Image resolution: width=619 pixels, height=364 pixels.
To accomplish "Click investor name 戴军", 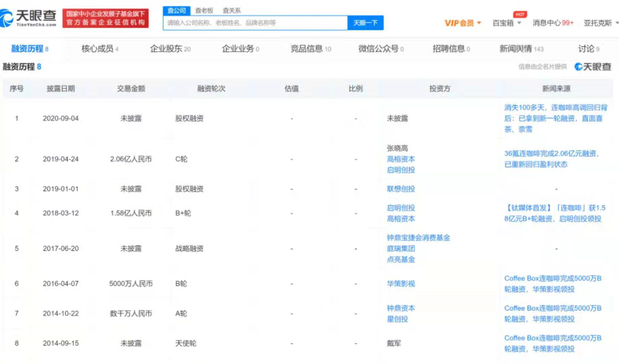I will point(394,343).
